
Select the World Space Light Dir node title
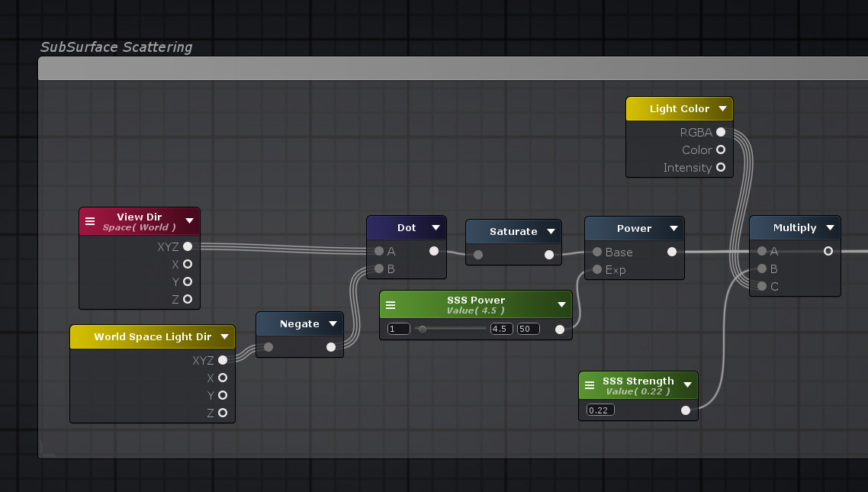tap(153, 336)
